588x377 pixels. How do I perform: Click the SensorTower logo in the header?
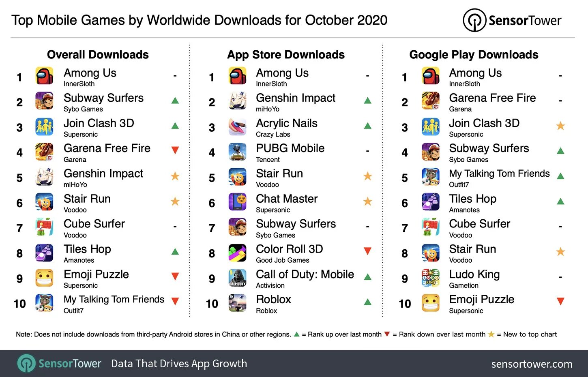click(x=512, y=20)
